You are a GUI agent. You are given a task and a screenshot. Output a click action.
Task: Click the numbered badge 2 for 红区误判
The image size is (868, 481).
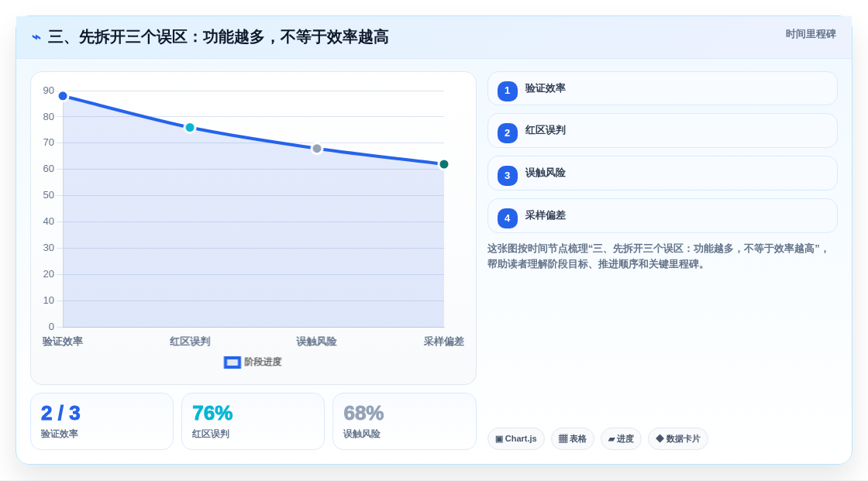[507, 133]
